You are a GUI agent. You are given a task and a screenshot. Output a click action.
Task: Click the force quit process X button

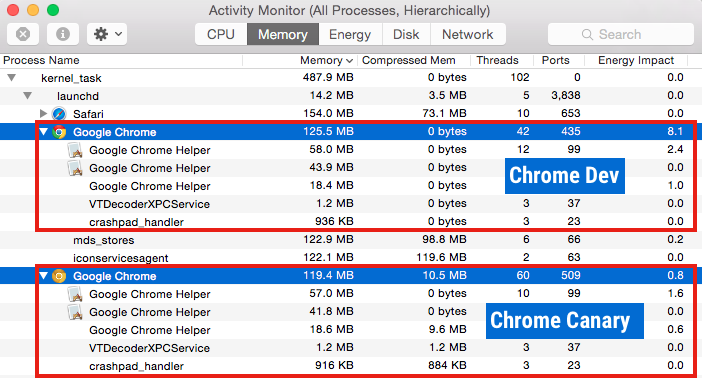tap(23, 34)
